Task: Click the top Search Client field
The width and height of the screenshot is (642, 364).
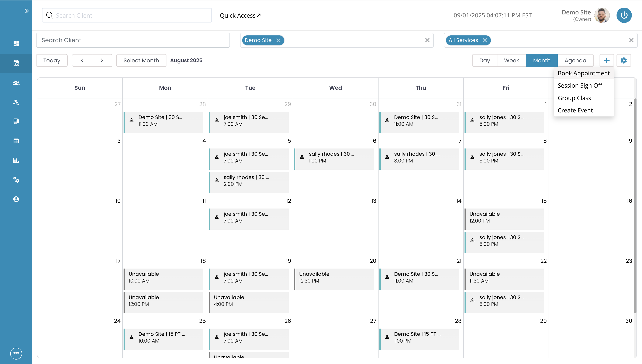Action: coord(127,15)
